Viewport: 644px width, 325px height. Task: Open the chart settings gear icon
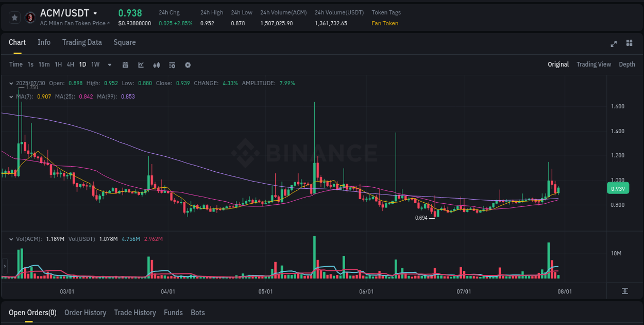coord(188,65)
